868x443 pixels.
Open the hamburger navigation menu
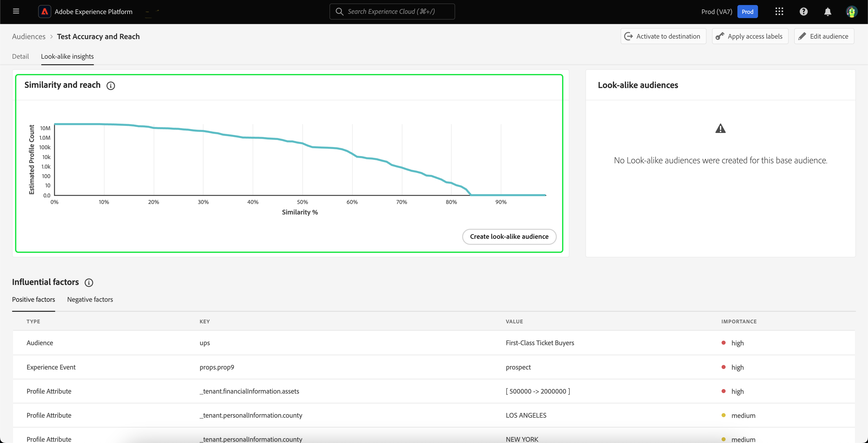[x=16, y=12]
